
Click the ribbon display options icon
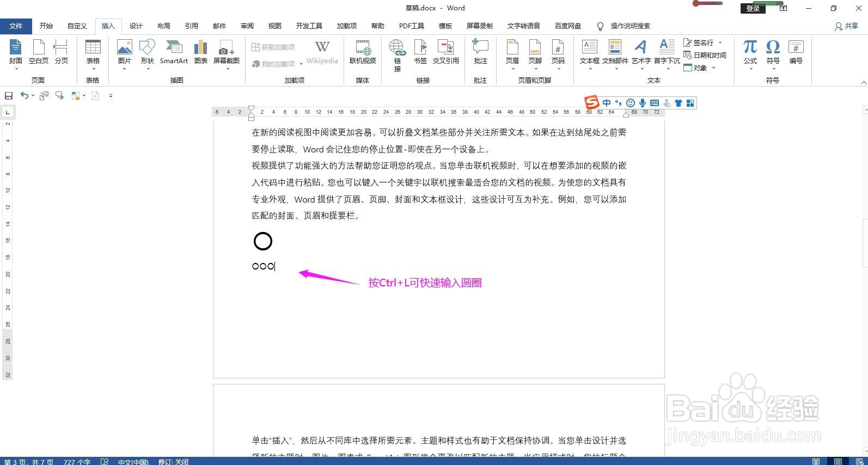pyautogui.click(x=783, y=8)
